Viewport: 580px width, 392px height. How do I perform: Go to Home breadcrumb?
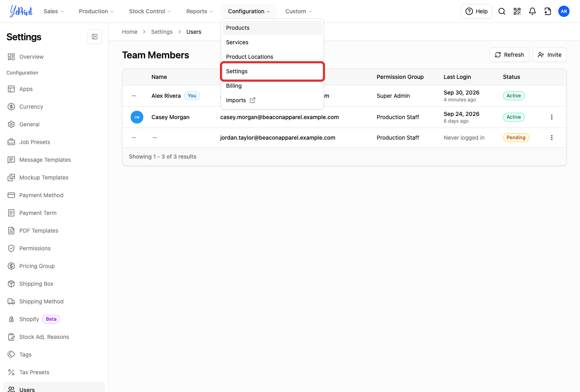click(130, 32)
